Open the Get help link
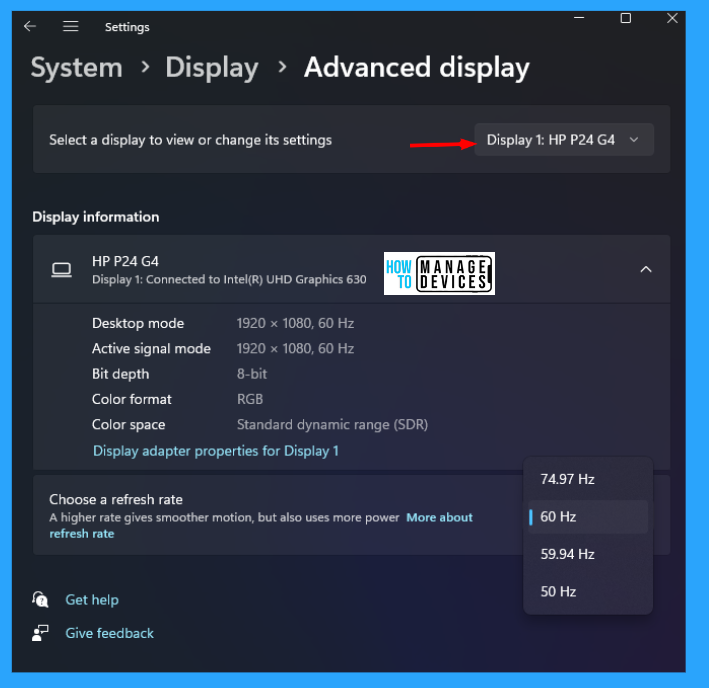This screenshot has width=709, height=688. [92, 600]
